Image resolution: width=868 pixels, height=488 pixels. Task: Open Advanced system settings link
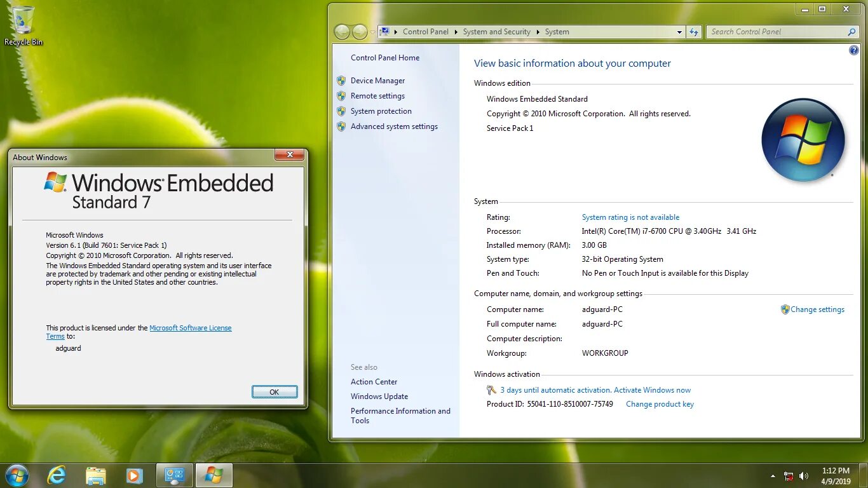(394, 126)
